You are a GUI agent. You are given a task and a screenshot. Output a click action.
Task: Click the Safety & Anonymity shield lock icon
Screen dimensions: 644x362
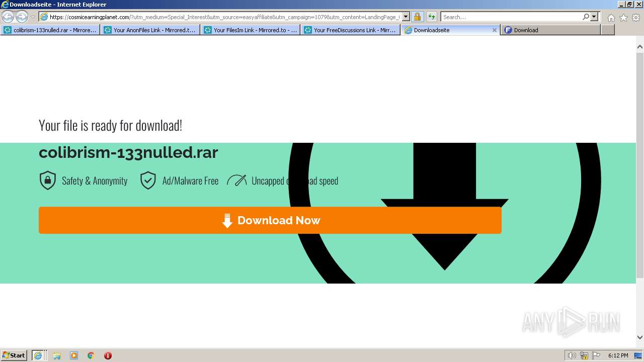coord(48,180)
